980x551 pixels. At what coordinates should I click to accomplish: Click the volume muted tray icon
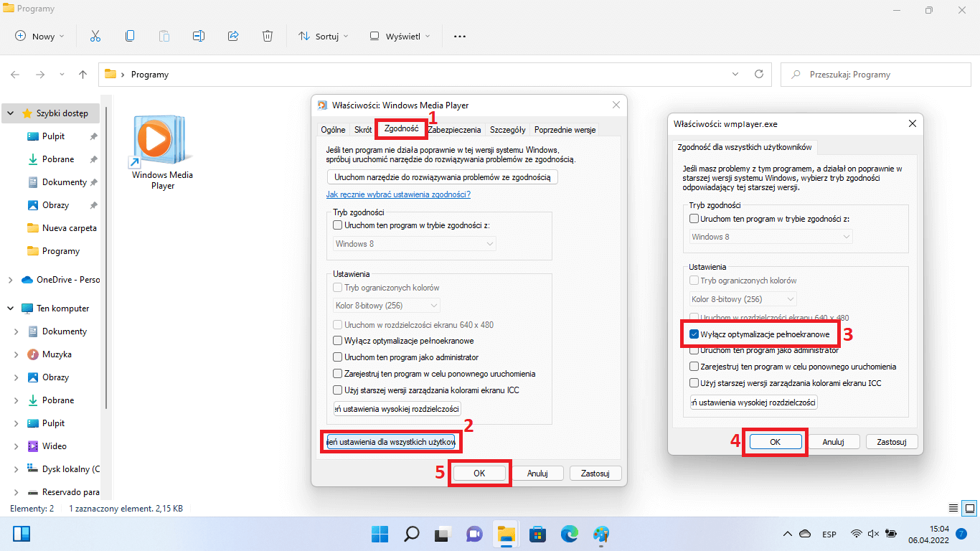[873, 534]
